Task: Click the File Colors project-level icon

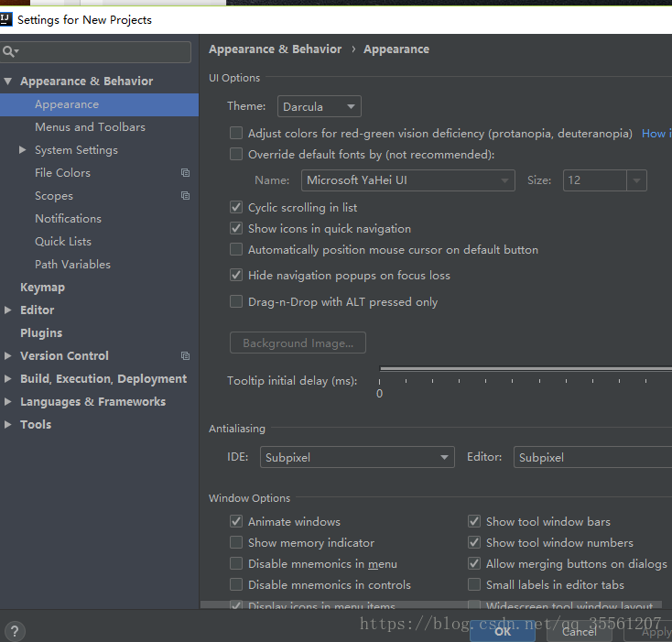Action: 185,173
